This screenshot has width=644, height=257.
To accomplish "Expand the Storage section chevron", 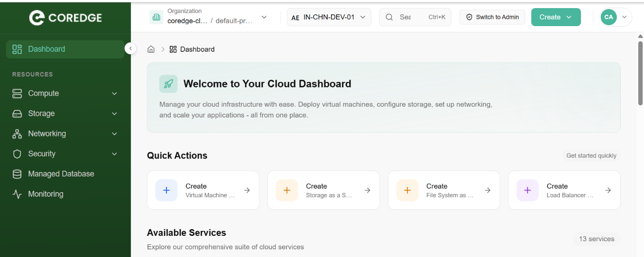I will 114,114.
